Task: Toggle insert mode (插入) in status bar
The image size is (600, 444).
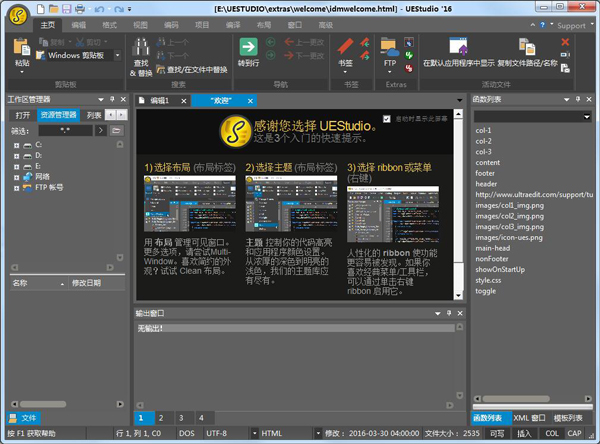Action: (524, 433)
